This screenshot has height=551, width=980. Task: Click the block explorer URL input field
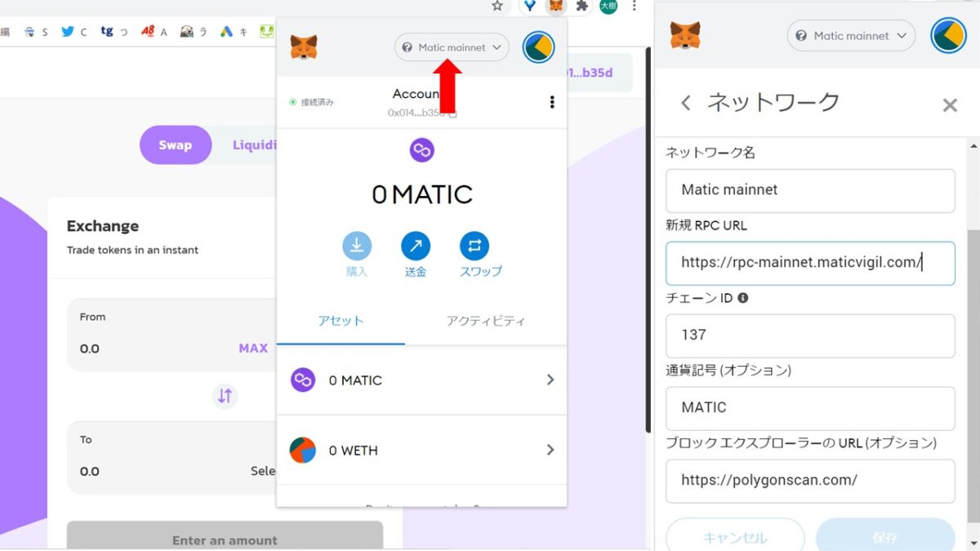pos(810,481)
